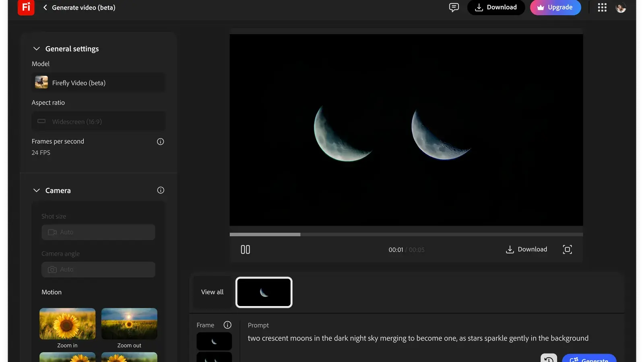Click the Upgrade button
Image resolution: width=644 pixels, height=362 pixels.
555,7
